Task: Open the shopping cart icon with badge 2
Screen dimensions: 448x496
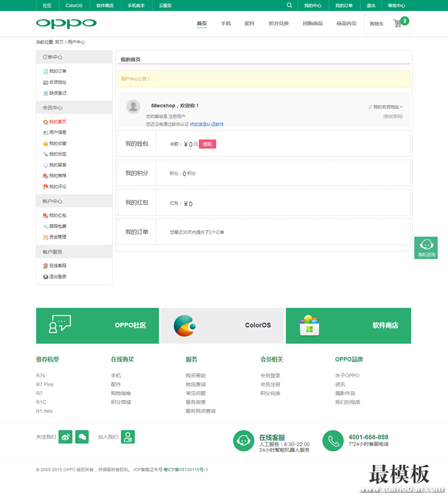Action: pyautogui.click(x=401, y=22)
